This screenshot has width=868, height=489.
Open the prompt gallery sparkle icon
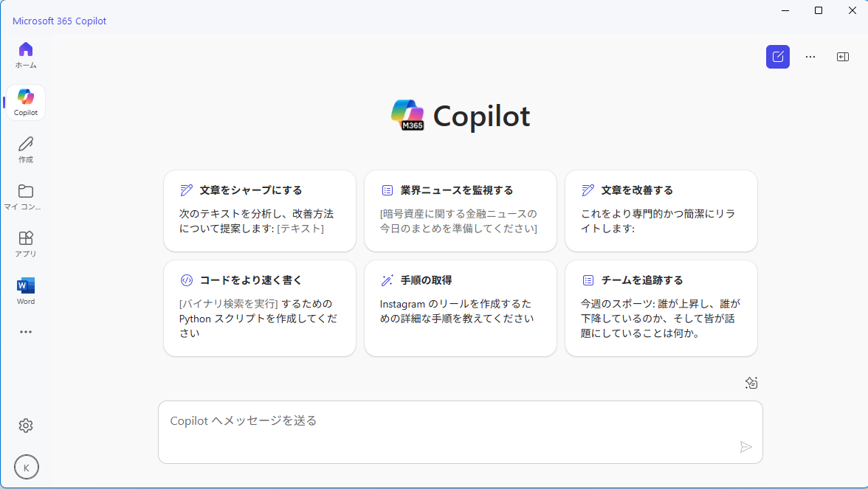click(x=751, y=383)
